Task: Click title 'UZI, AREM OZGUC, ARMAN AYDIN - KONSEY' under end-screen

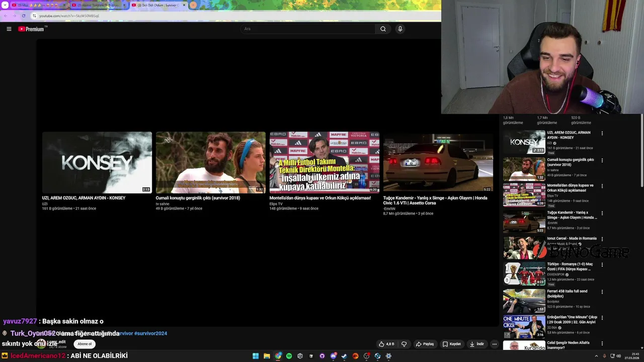Action: (84, 198)
